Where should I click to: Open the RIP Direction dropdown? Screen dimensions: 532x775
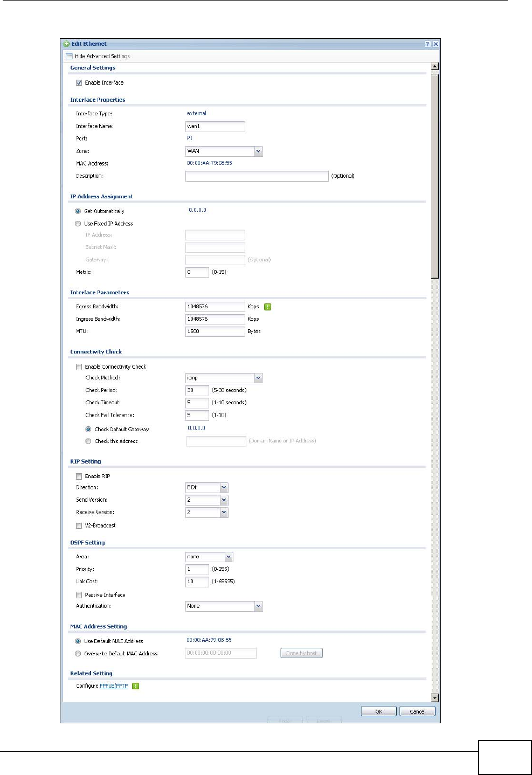tap(206, 488)
